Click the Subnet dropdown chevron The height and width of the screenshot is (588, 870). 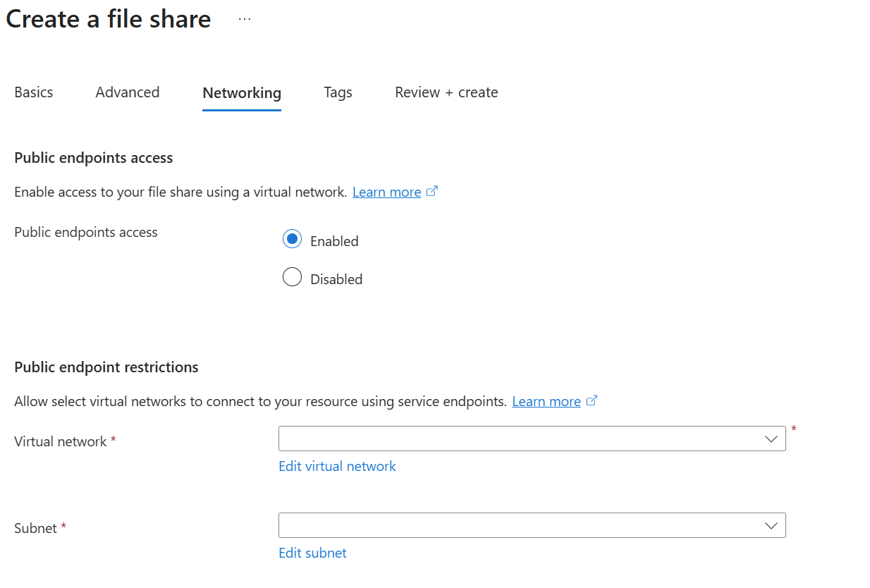(x=771, y=525)
